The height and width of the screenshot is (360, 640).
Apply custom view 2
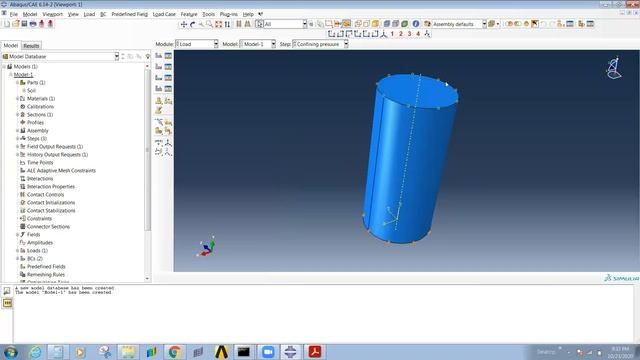pyautogui.click(x=401, y=34)
